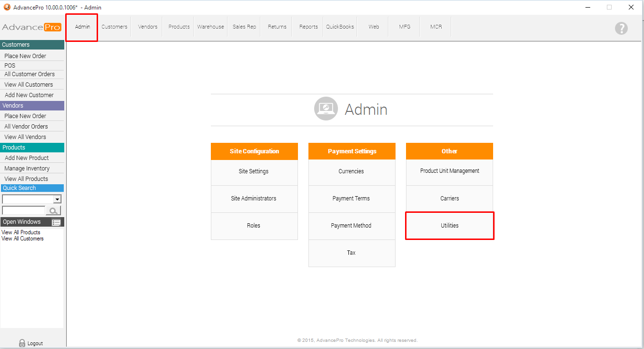This screenshot has height=349, width=644.
Task: Select Payment Terms
Action: 351,199
